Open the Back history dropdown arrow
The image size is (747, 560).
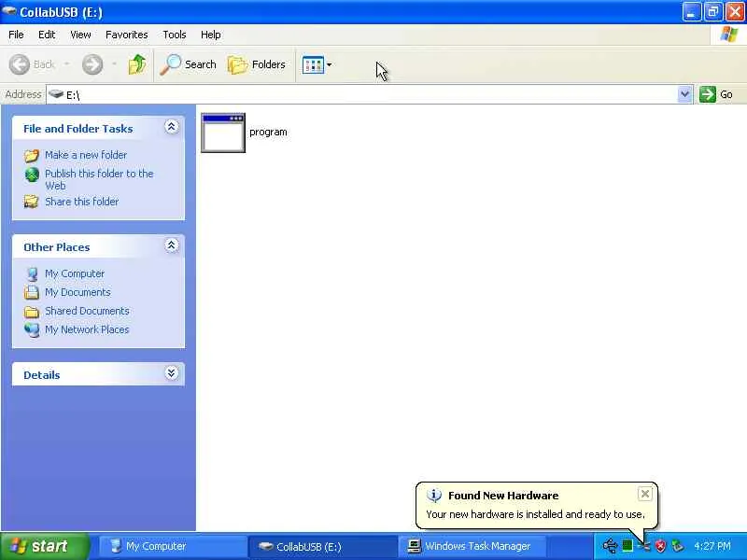(x=66, y=64)
